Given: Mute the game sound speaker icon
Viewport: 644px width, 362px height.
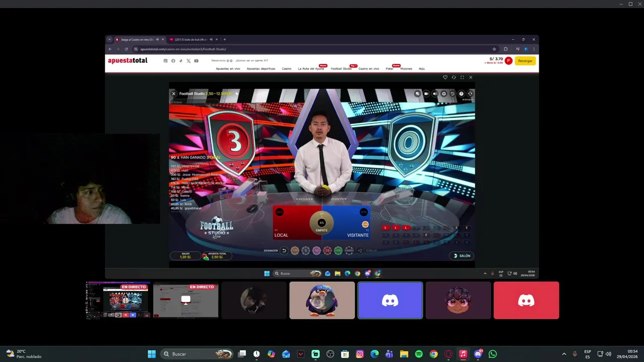Looking at the screenshot, I should [x=435, y=94].
